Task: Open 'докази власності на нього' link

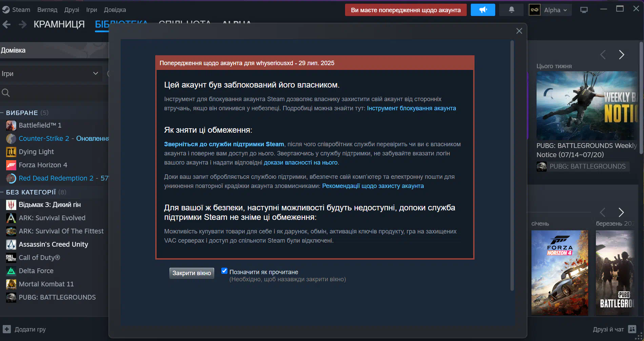Action: pyautogui.click(x=301, y=163)
